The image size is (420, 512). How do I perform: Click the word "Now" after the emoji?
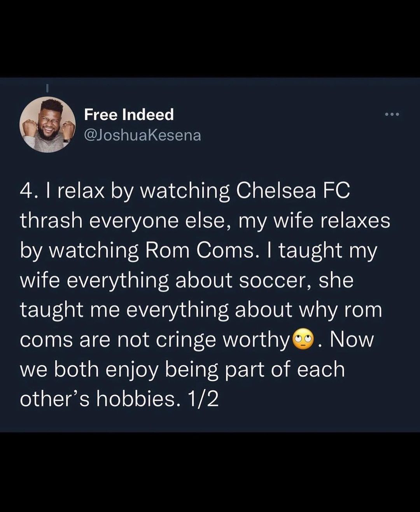(x=352, y=340)
